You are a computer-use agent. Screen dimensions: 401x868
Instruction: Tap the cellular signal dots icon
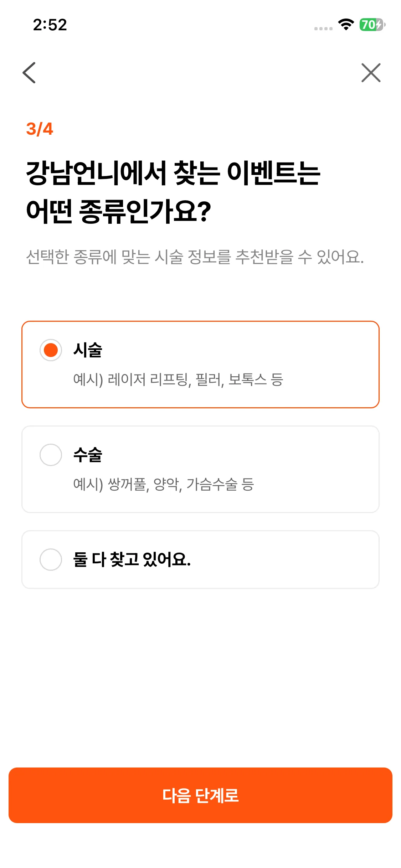323,29
